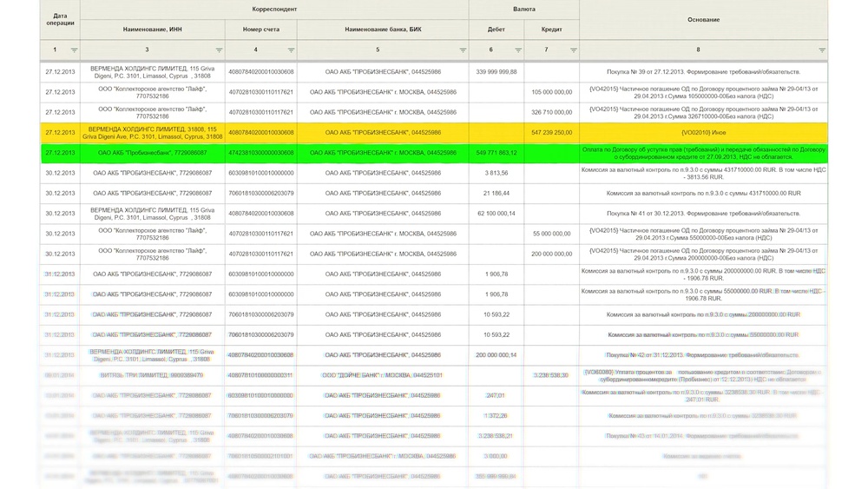The image size is (868, 489).
Task: Click credit amount 105 000 000,00
Action: 551,92
